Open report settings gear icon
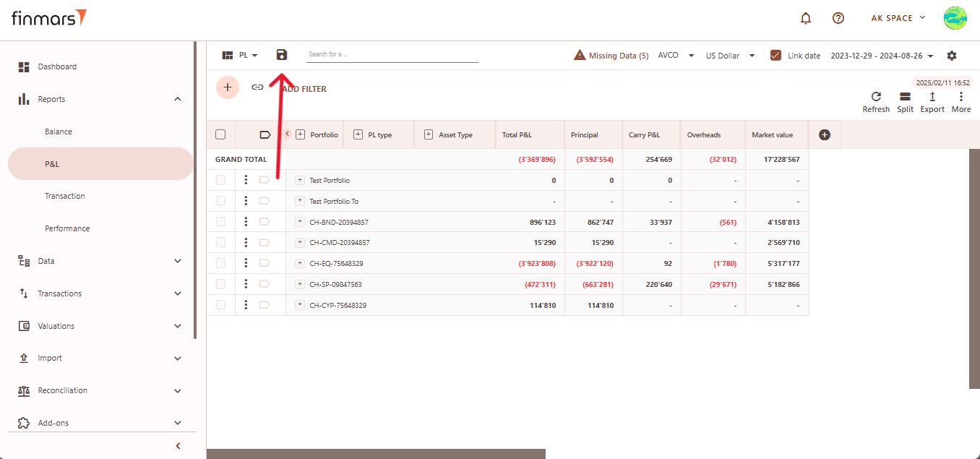Screen dimensions: 980x459 pos(952,56)
